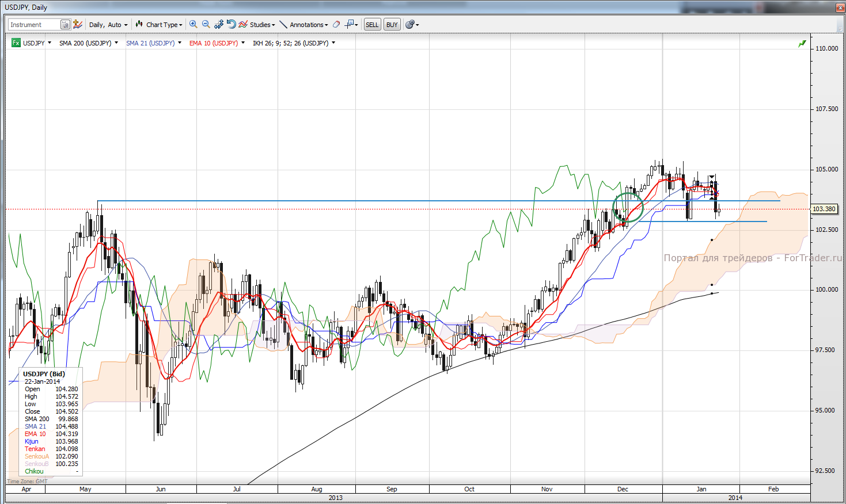Click the auto-scroll chart arrows icon

pos(219,24)
